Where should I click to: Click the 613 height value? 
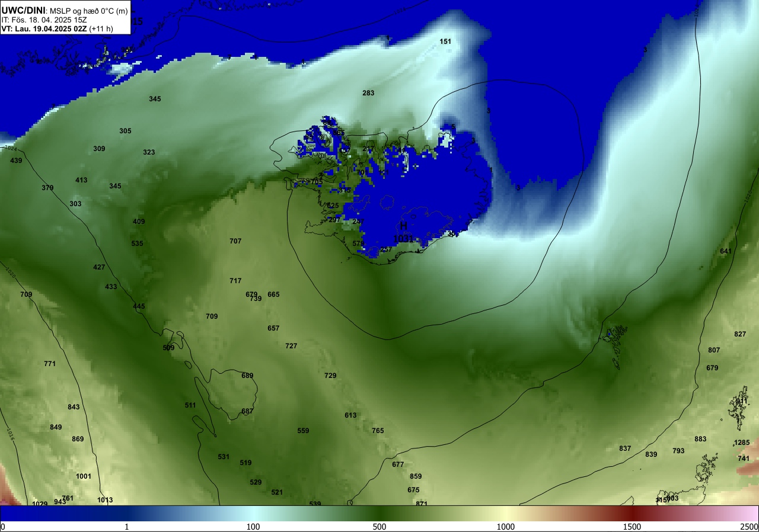(350, 415)
